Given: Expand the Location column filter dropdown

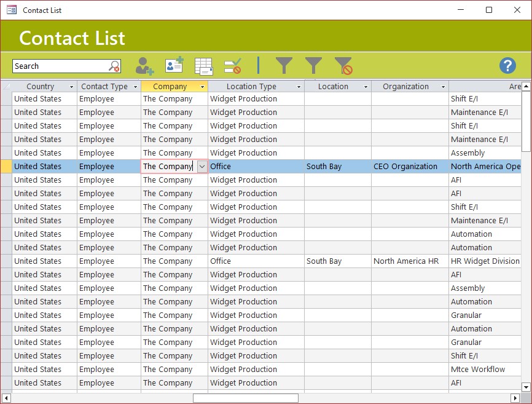Looking at the screenshot, I should (x=366, y=87).
